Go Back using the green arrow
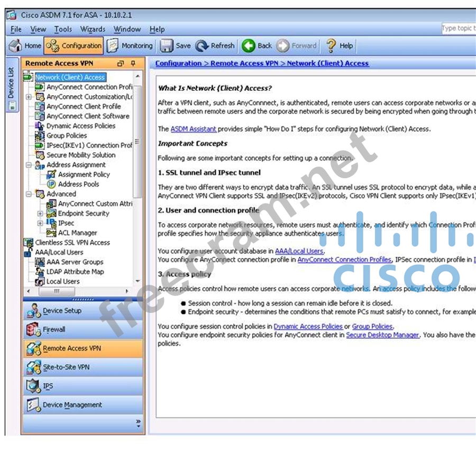 [x=249, y=46]
